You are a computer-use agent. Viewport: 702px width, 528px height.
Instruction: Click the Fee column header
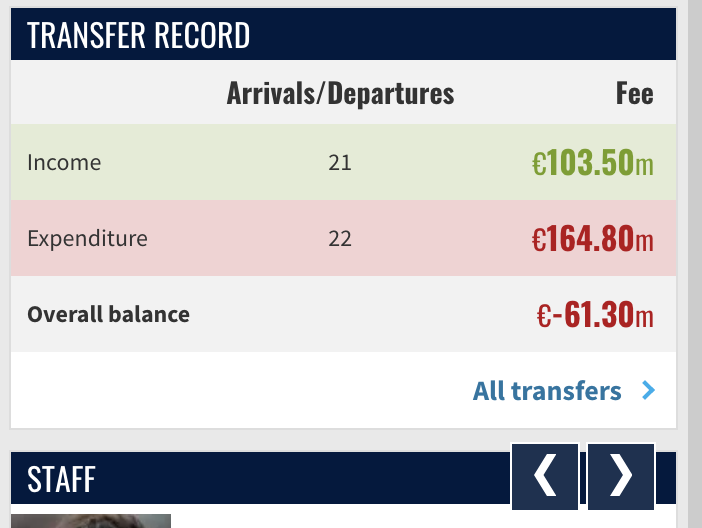pyautogui.click(x=634, y=93)
